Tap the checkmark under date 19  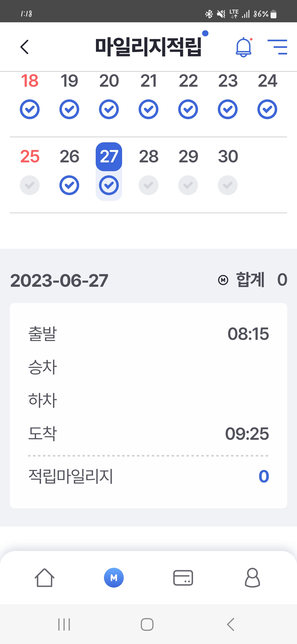pyautogui.click(x=69, y=109)
